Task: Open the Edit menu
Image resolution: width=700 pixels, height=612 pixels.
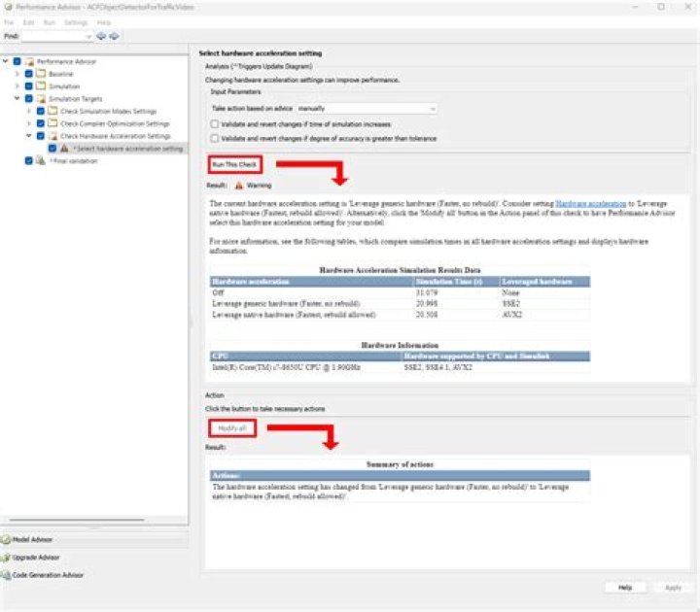Action: coord(28,22)
